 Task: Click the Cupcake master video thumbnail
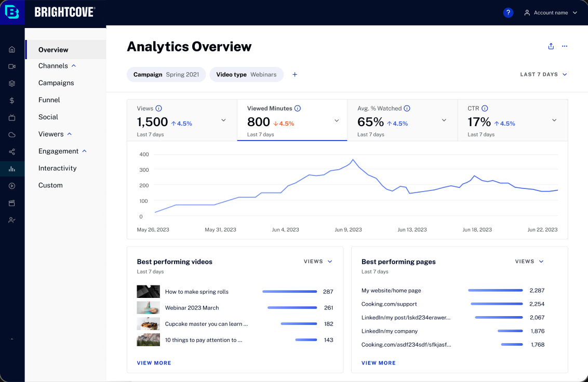tap(148, 324)
